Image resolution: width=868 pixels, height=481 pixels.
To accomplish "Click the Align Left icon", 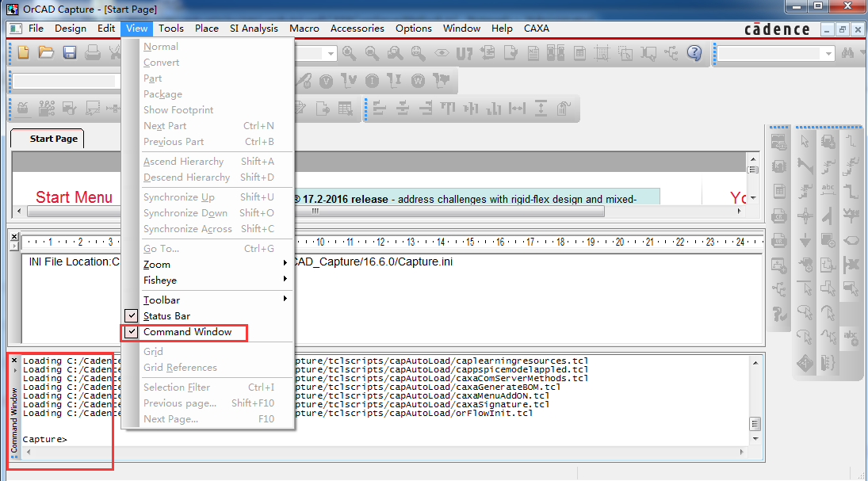I will click(379, 108).
